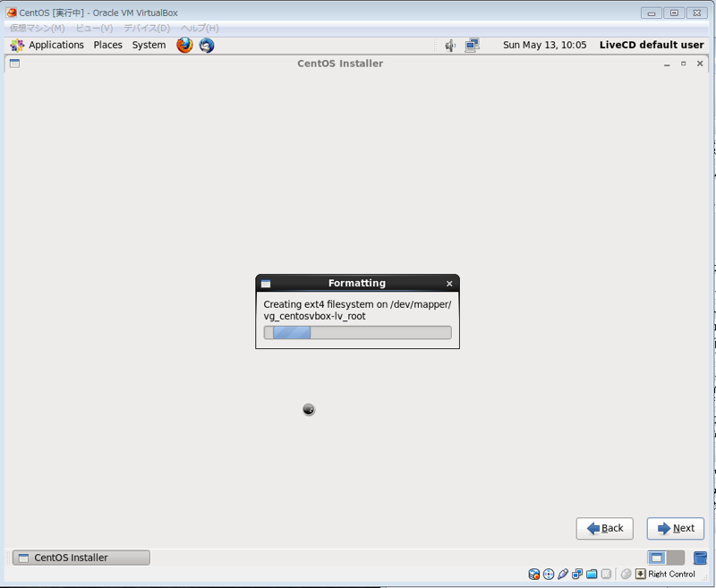The width and height of the screenshot is (716, 588).
Task: Open the Places menu
Action: tap(107, 45)
